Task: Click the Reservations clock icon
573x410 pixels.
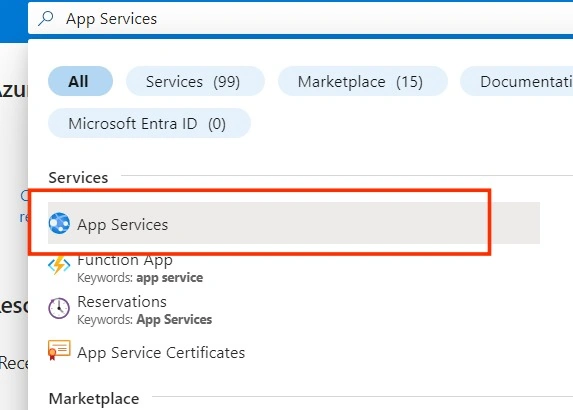Action: 59,308
